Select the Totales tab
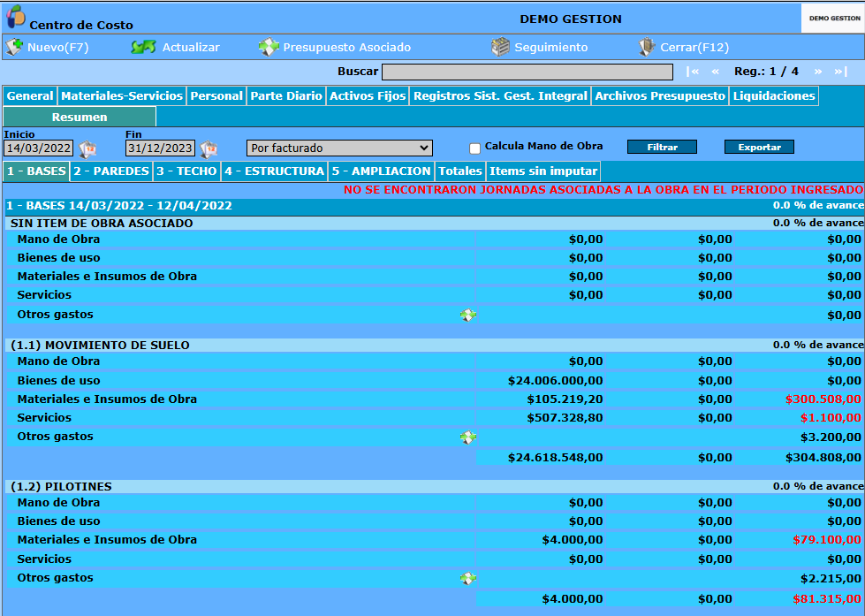865x616 pixels. pyautogui.click(x=460, y=171)
